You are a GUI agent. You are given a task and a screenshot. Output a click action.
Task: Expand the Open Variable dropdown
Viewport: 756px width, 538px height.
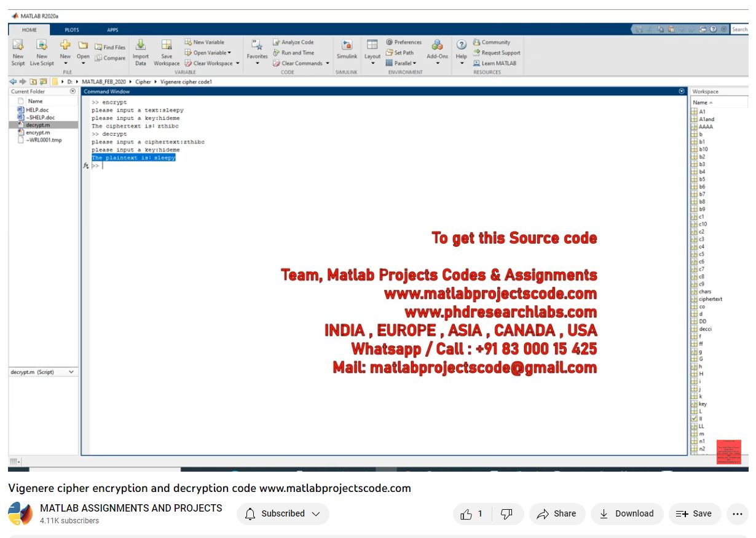[x=229, y=53]
